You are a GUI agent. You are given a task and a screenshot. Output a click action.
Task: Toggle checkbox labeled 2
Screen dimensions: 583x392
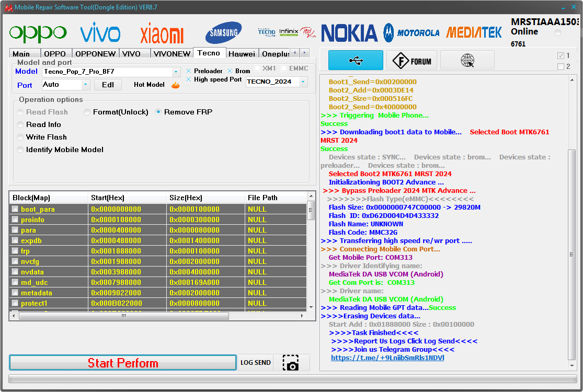click(561, 66)
